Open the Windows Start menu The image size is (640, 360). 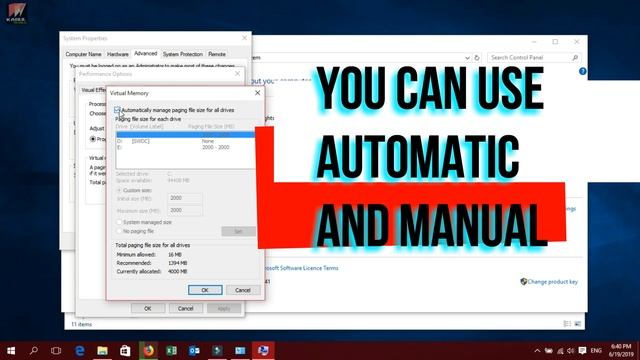click(x=11, y=351)
